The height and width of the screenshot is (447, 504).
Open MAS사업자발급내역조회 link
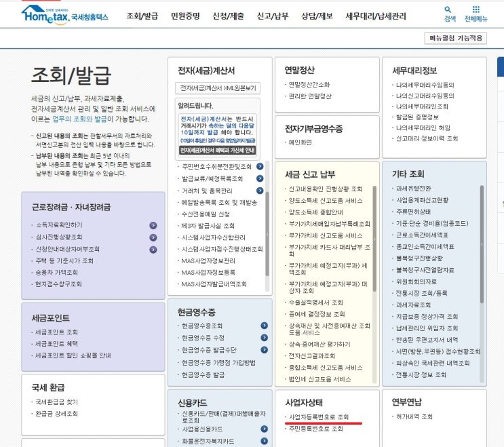click(x=214, y=284)
